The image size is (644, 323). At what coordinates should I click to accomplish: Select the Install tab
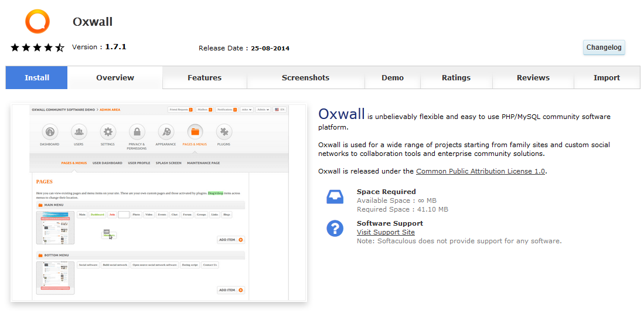(x=36, y=77)
